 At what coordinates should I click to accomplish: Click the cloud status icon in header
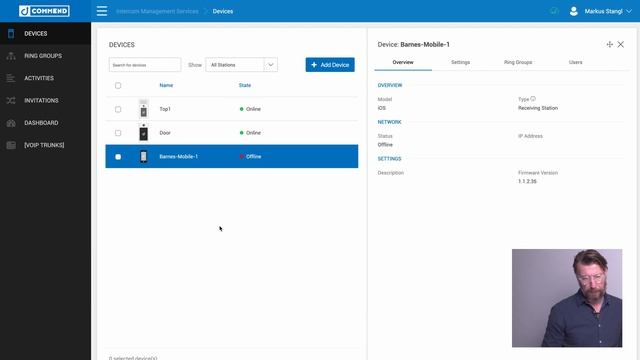point(554,11)
